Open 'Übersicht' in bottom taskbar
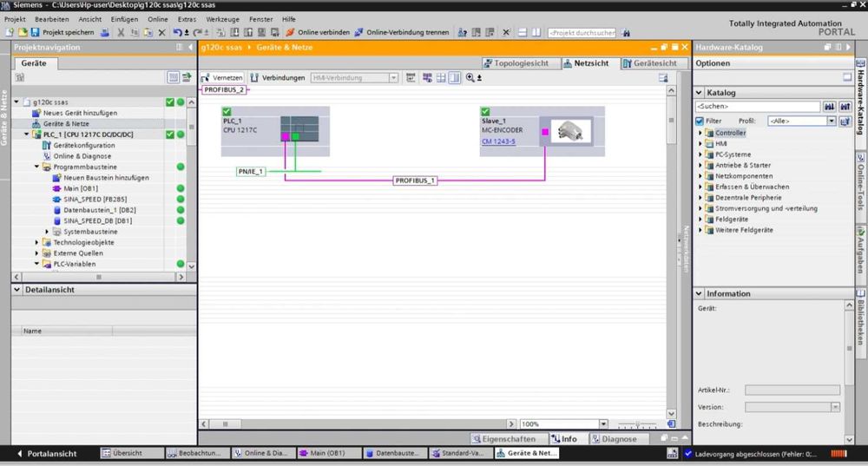 coord(132,453)
